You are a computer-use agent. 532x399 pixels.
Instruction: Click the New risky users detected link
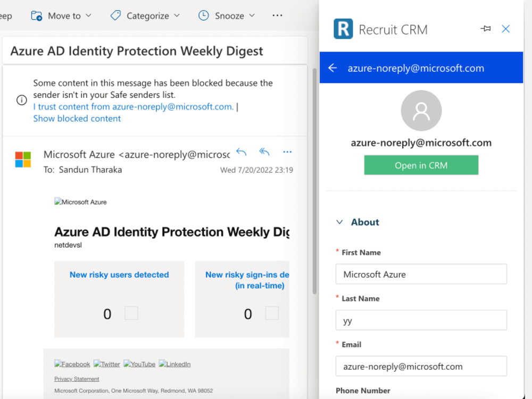coord(119,275)
